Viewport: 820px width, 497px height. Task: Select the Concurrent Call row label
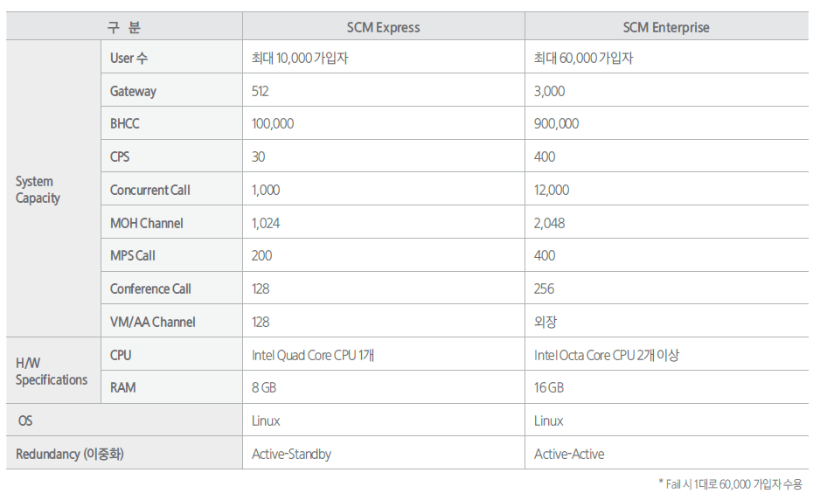point(150,190)
